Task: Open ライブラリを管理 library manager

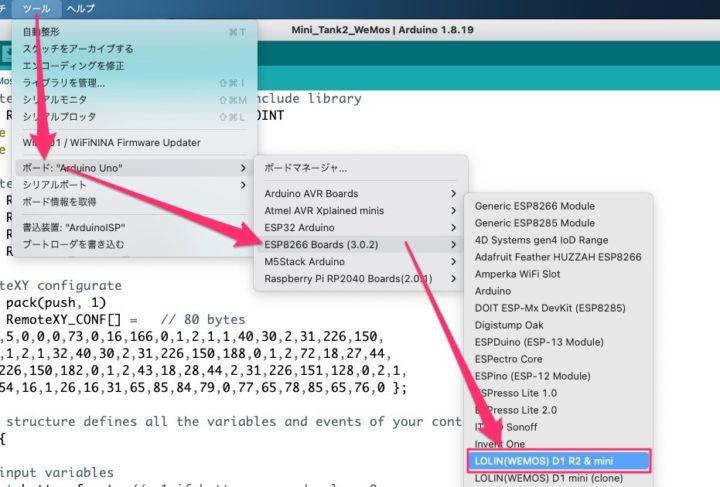Action: [63, 82]
